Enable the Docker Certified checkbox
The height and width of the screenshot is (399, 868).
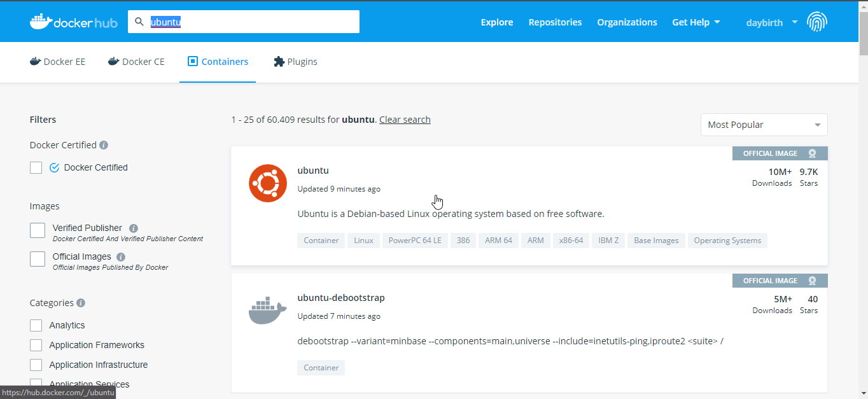pyautogui.click(x=36, y=167)
